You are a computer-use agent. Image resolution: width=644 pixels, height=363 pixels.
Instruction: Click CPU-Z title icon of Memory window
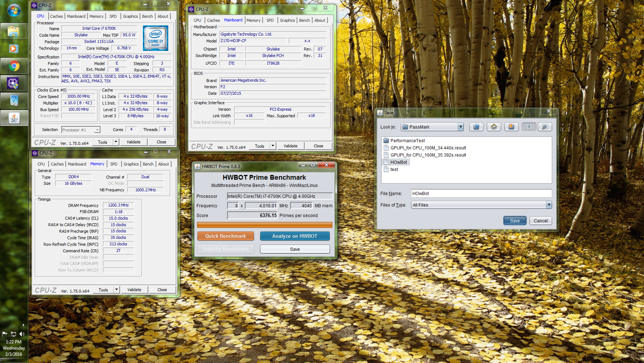point(35,153)
